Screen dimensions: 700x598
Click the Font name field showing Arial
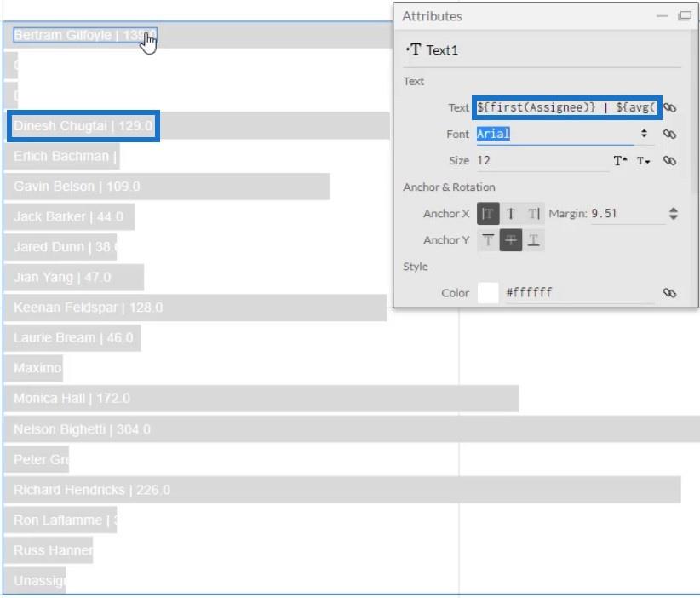click(554, 134)
